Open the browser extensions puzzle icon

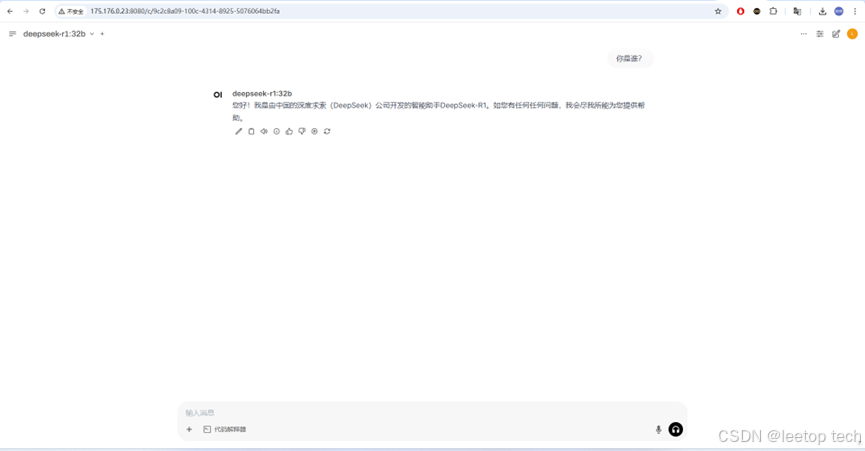coord(773,11)
